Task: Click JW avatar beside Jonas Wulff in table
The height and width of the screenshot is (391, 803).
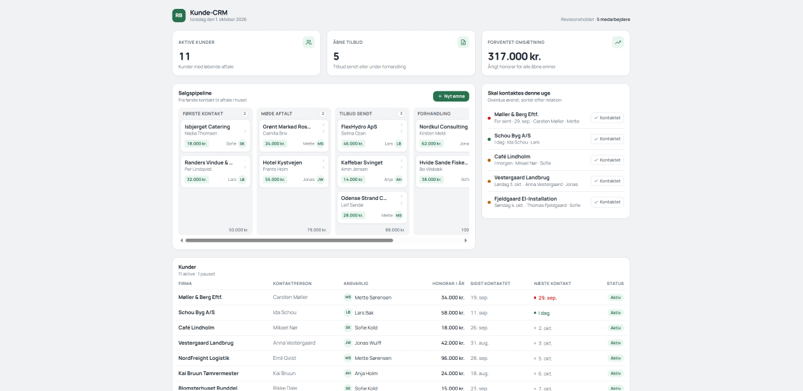Action: 348,343
